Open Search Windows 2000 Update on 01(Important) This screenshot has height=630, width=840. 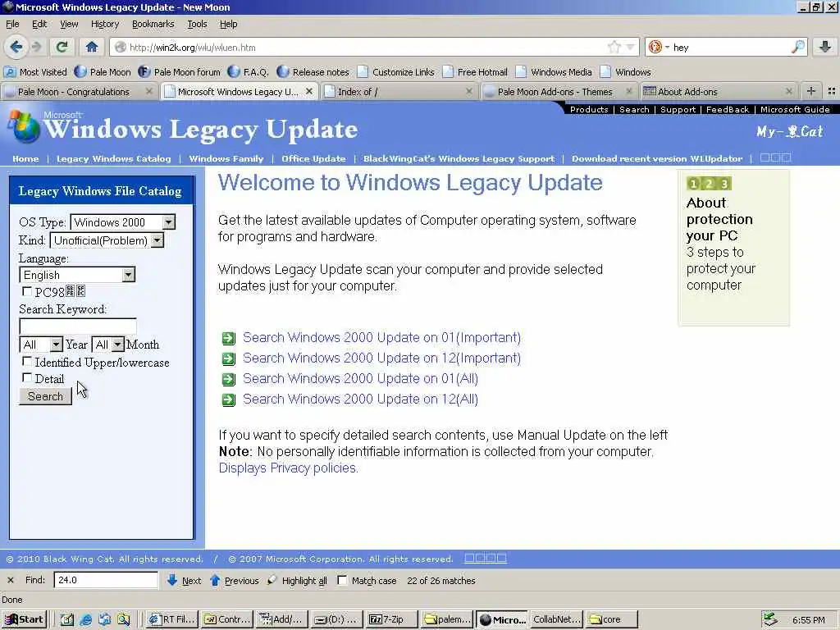[x=381, y=337]
